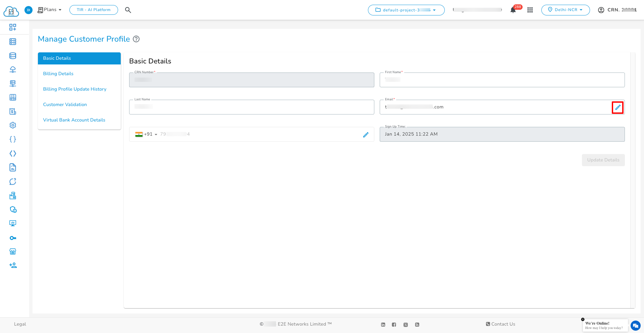Expand the Delhi-NCR region selector
Image resolution: width=644 pixels, height=333 pixels.
pyautogui.click(x=565, y=10)
